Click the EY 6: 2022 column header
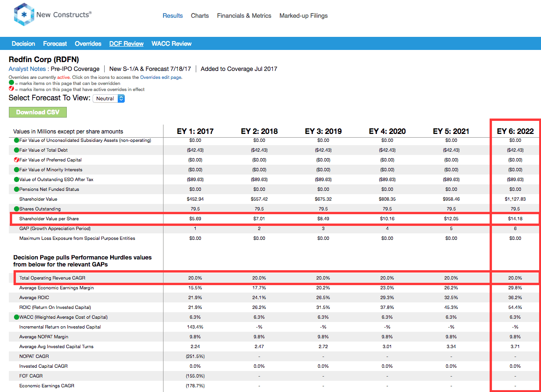 pos(515,131)
